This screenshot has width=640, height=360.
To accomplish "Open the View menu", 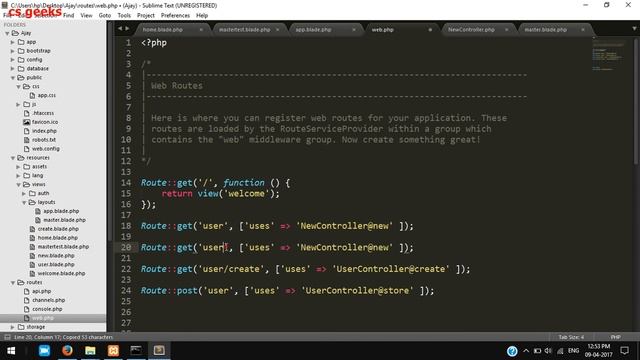I will 86,16.
